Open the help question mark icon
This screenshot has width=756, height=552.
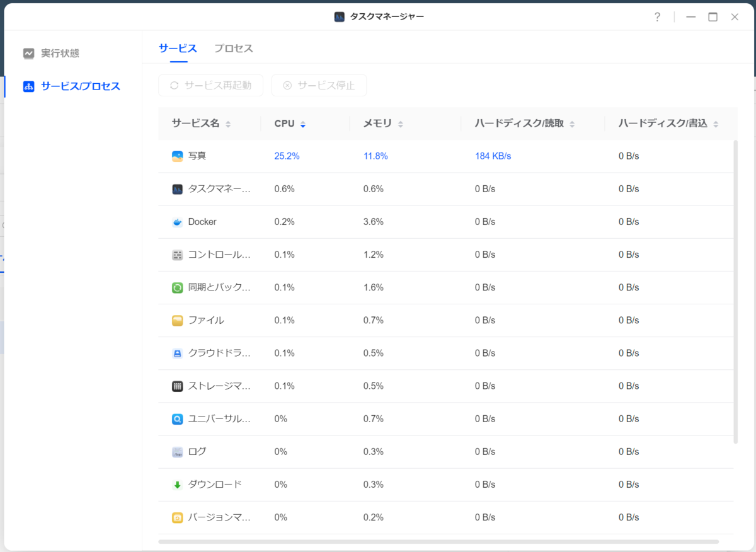coord(657,17)
